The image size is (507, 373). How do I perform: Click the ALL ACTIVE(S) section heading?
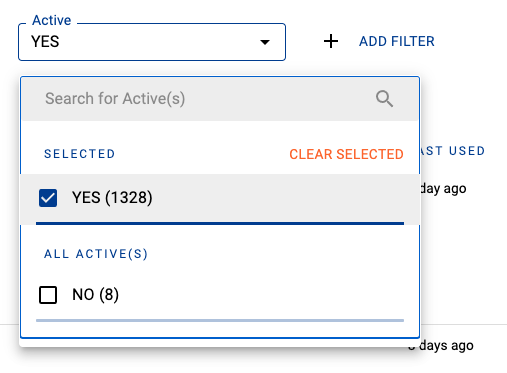96,254
